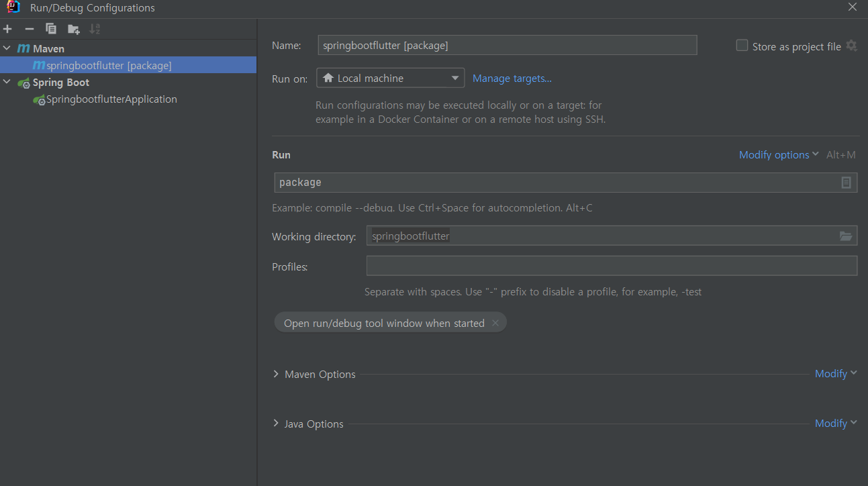Screen dimensions: 868x486
Task: Collapse the Spring Boot tree group
Action: 7,82
